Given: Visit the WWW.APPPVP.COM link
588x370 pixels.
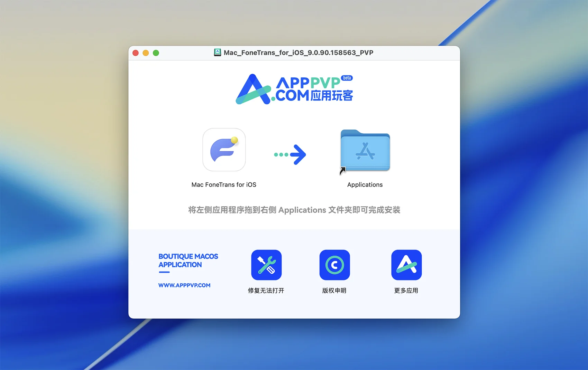Looking at the screenshot, I should pyautogui.click(x=184, y=285).
